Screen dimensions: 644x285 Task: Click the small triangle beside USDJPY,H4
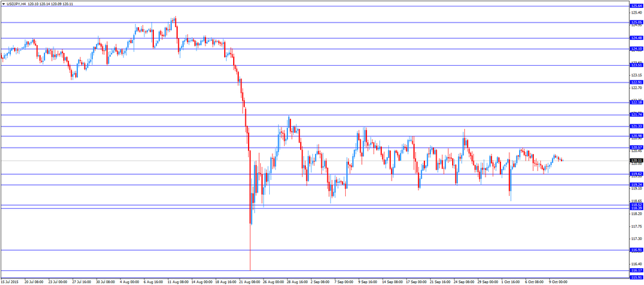coord(3,3)
